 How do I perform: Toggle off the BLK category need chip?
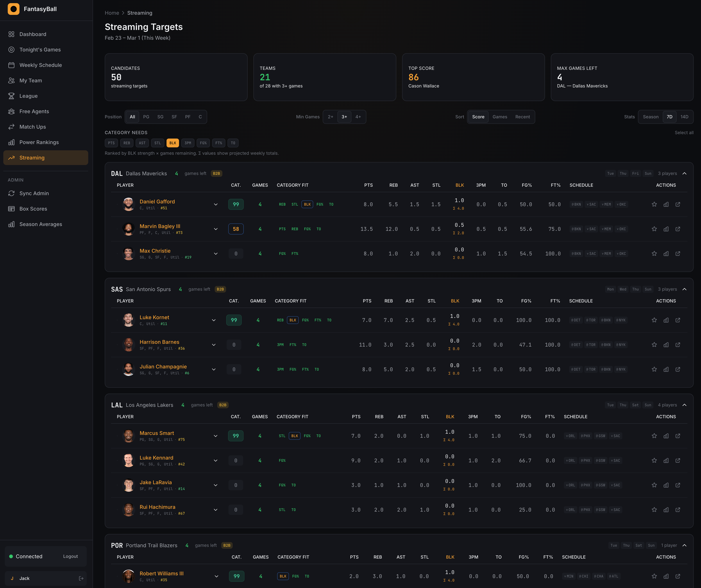(x=173, y=143)
